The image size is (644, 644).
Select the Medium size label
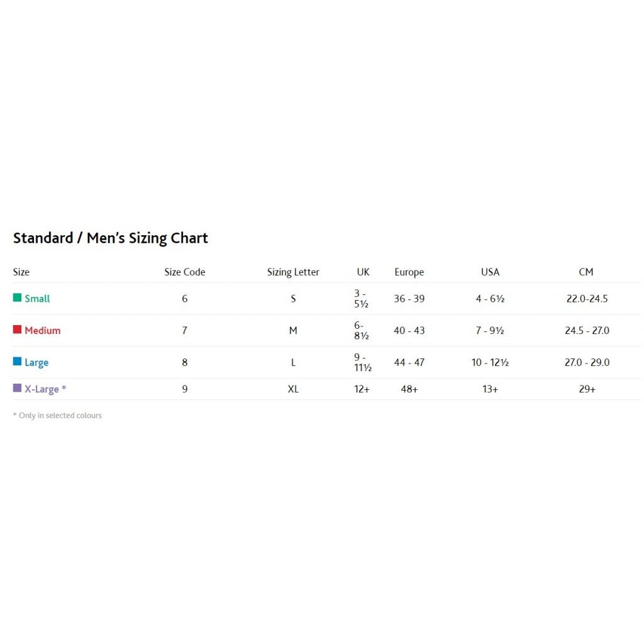pyautogui.click(x=43, y=331)
